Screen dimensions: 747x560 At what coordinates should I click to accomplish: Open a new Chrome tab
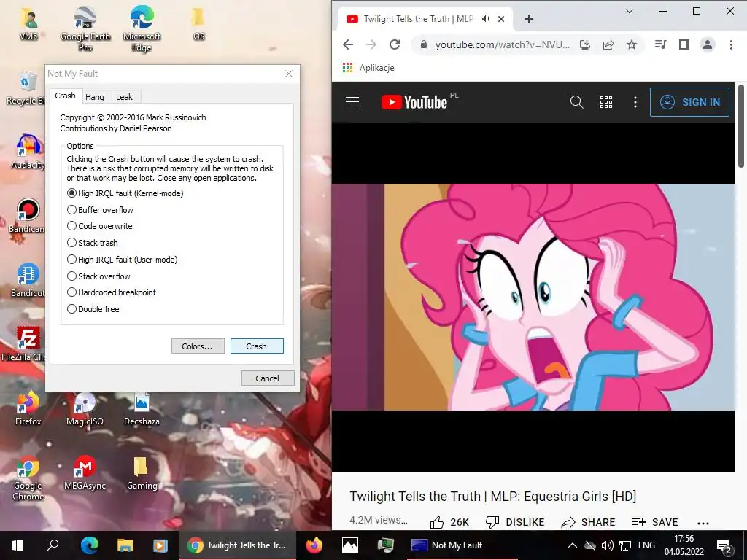pyautogui.click(x=528, y=19)
